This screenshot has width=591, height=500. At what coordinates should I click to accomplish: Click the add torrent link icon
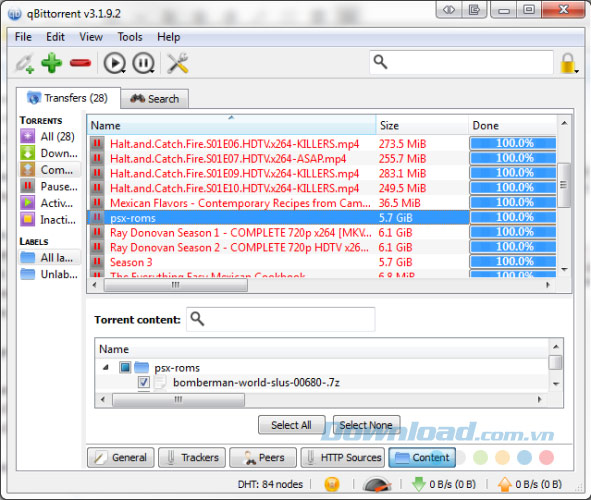coord(25,63)
